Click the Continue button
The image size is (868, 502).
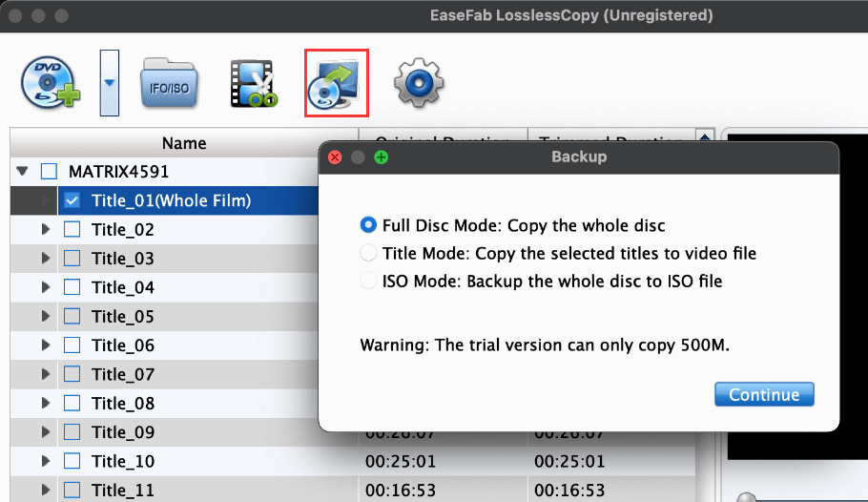[x=764, y=394]
